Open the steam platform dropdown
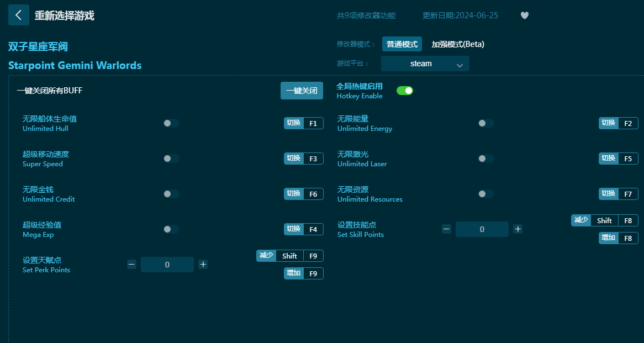The width and height of the screenshot is (644, 343). click(x=425, y=64)
